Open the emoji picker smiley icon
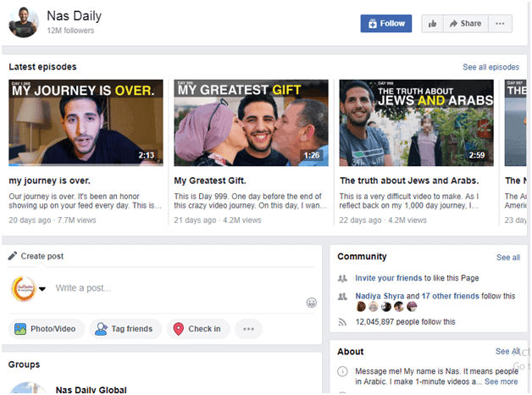Viewport: 532px width, 395px height. [312, 303]
